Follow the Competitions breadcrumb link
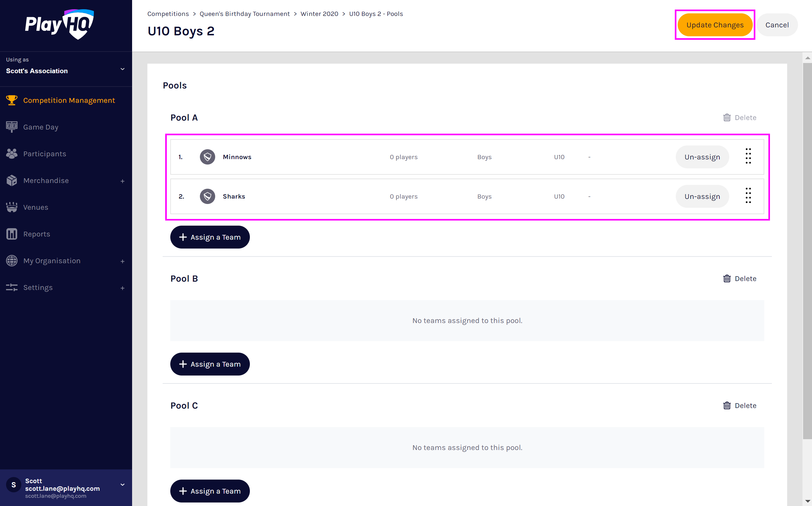This screenshot has width=812, height=506. point(168,14)
